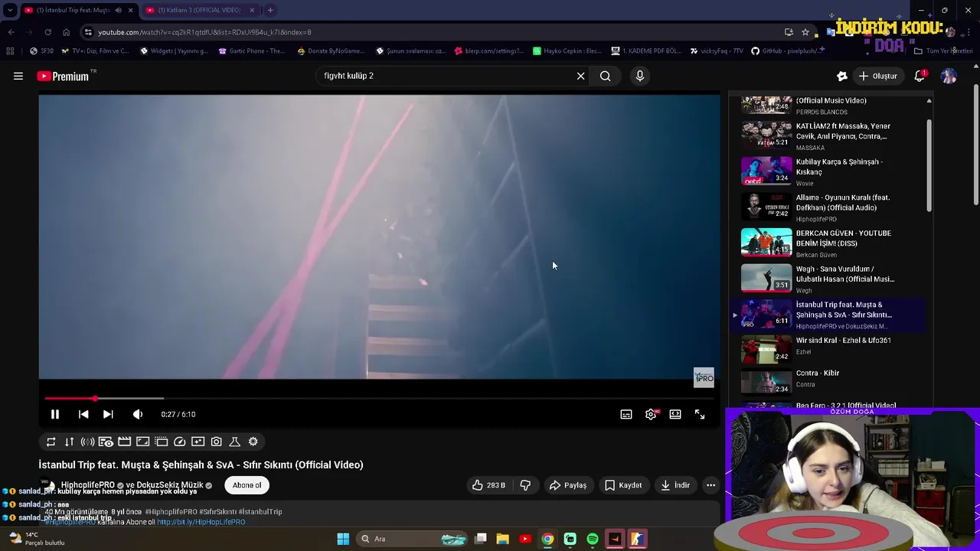Open the three-dot more actions menu
Screen dimensions: 980x551
[710, 485]
